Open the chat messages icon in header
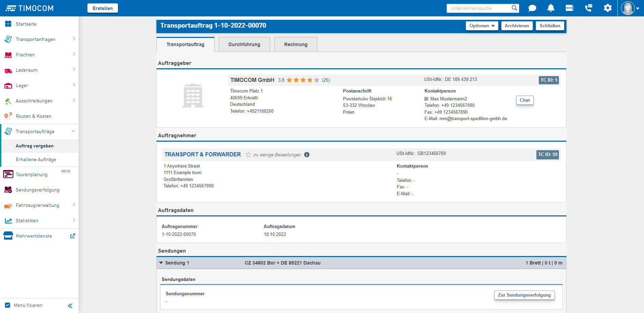The image size is (644, 313). pyautogui.click(x=532, y=8)
